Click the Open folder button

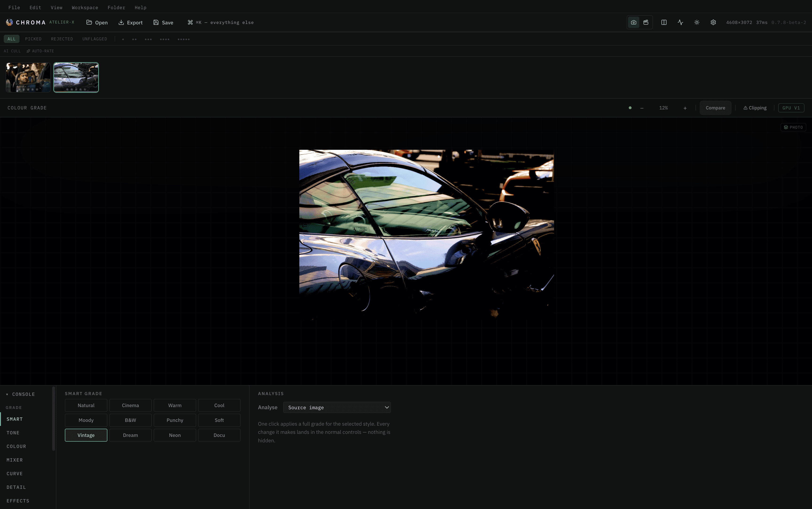97,23
